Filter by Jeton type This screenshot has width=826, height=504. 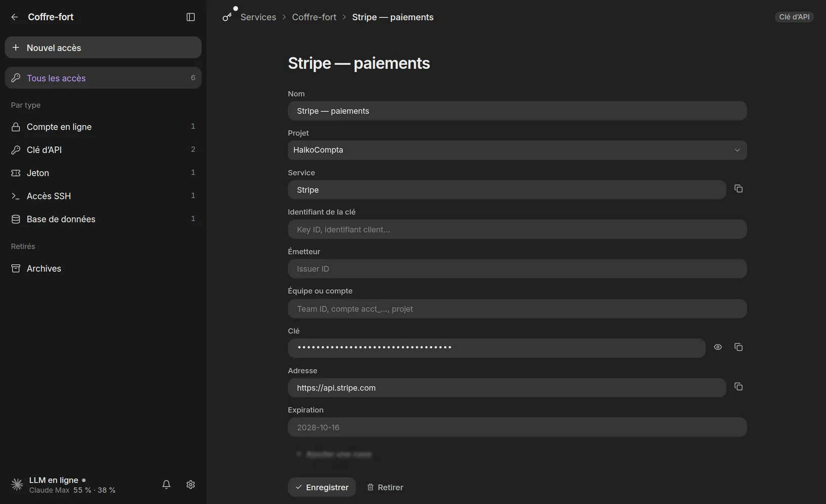pyautogui.click(x=103, y=173)
